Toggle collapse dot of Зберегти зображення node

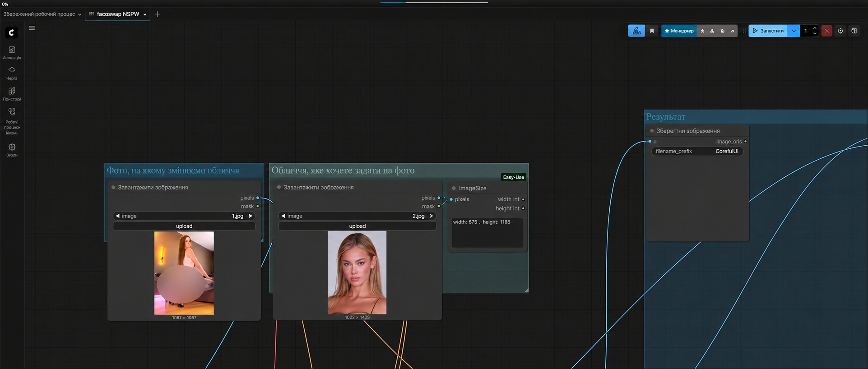[x=651, y=131]
